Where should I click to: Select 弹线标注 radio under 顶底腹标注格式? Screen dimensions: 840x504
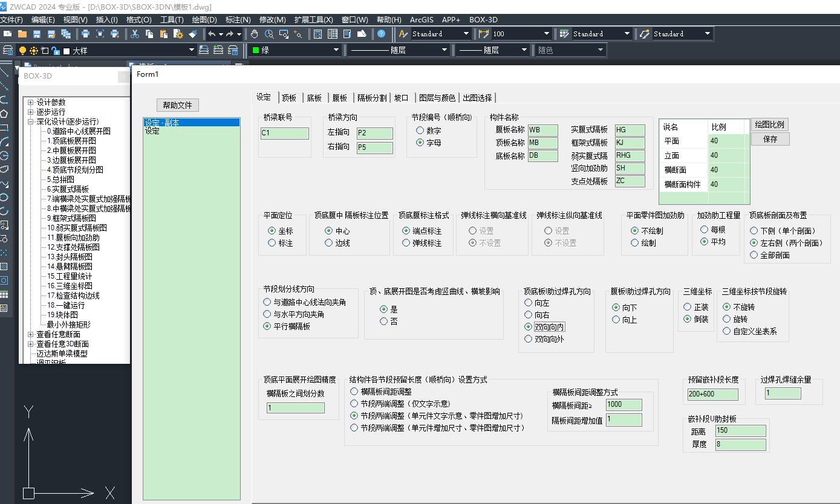click(406, 243)
